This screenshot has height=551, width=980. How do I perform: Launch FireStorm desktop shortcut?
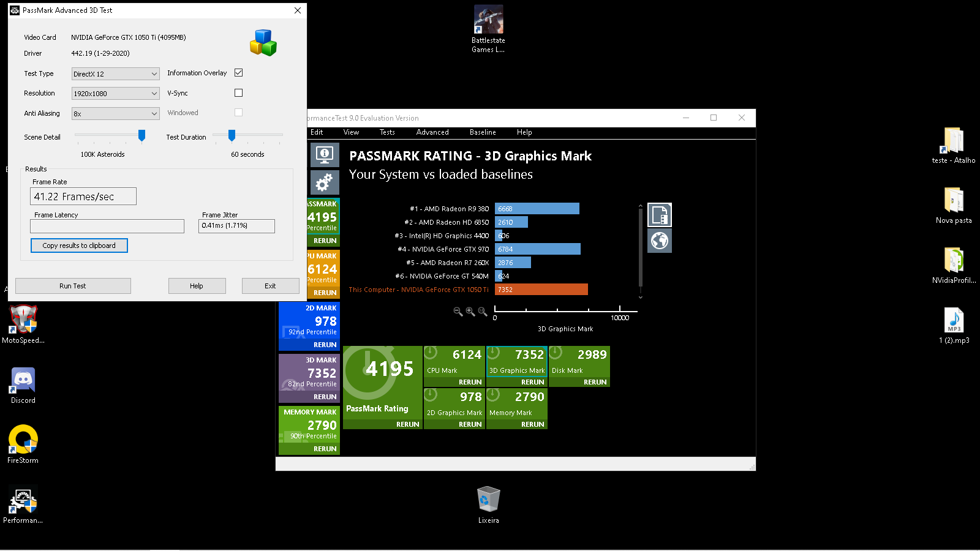[x=23, y=444]
